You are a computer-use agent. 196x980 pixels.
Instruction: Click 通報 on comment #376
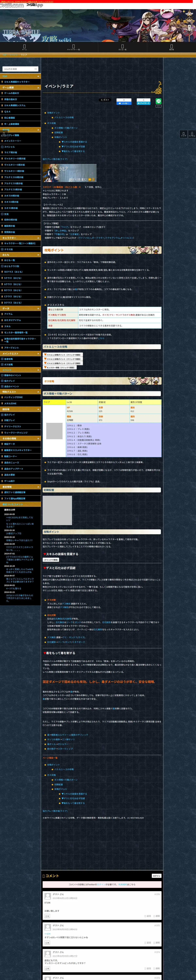[157, 916]
